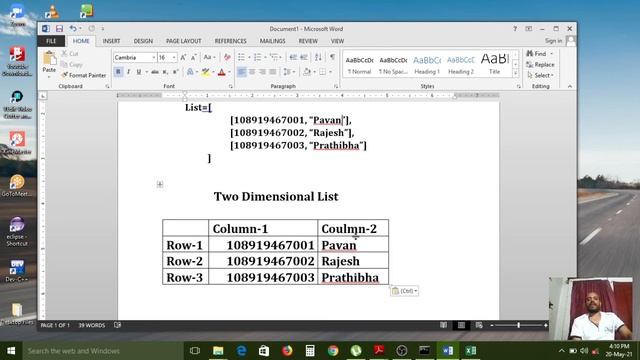640x360 pixels.
Task: Align text left
Action: point(241,72)
